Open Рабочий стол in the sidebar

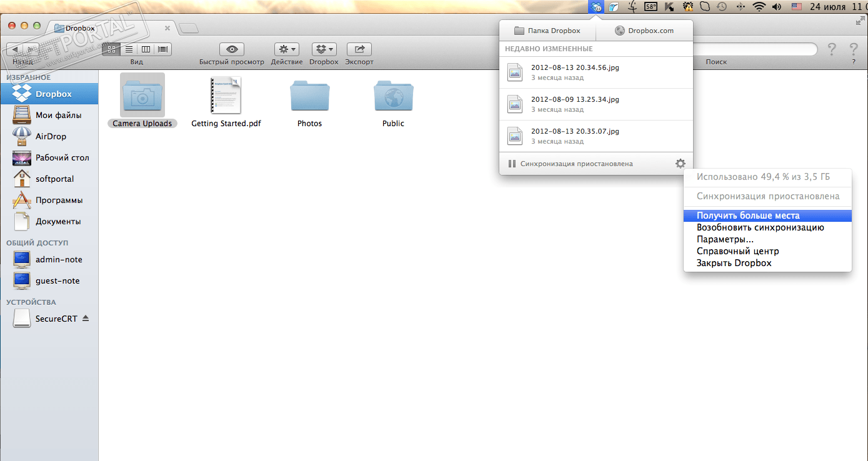pyautogui.click(x=49, y=157)
